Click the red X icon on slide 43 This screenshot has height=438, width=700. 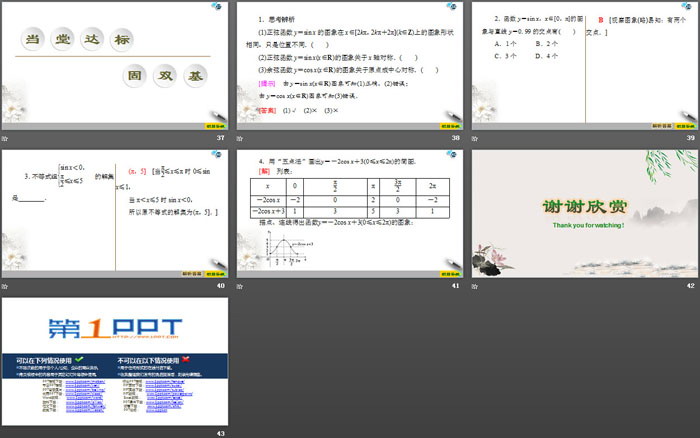click(x=184, y=358)
